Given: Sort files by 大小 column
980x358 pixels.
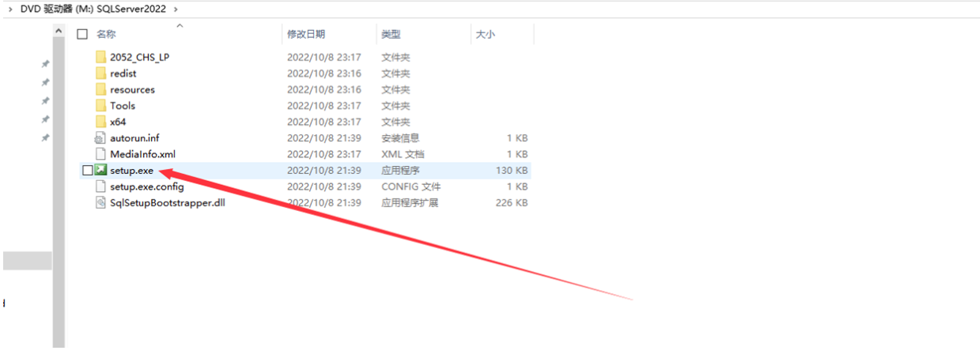Looking at the screenshot, I should pyautogui.click(x=485, y=34).
